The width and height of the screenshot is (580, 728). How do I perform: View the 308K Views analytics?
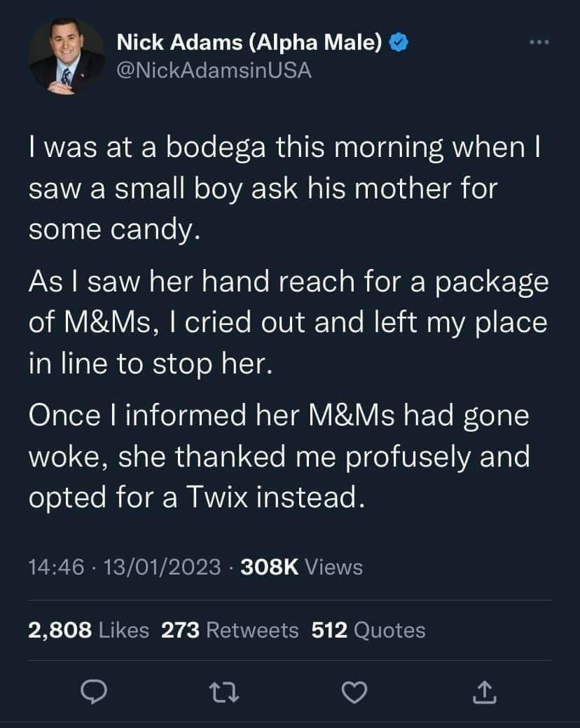(x=301, y=566)
